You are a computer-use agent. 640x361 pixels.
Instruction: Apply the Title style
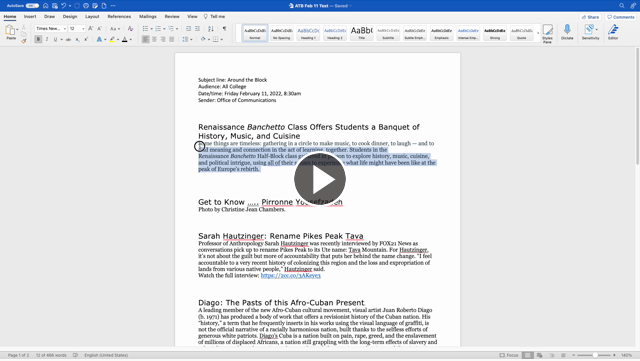click(362, 33)
